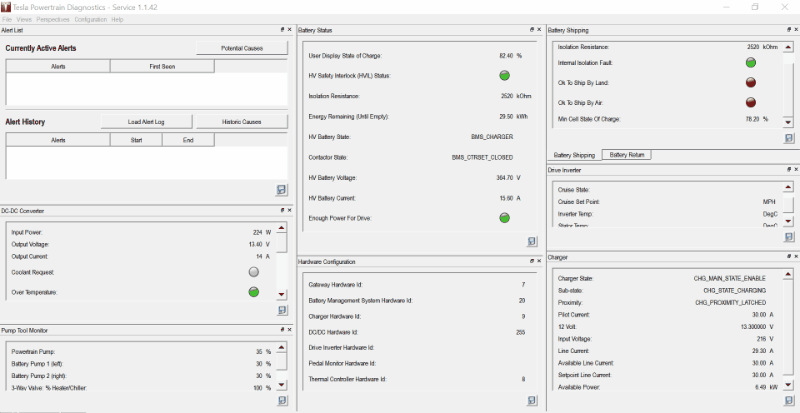
Task: Click the refresh icon in Battery Status panel
Action: [x=532, y=241]
